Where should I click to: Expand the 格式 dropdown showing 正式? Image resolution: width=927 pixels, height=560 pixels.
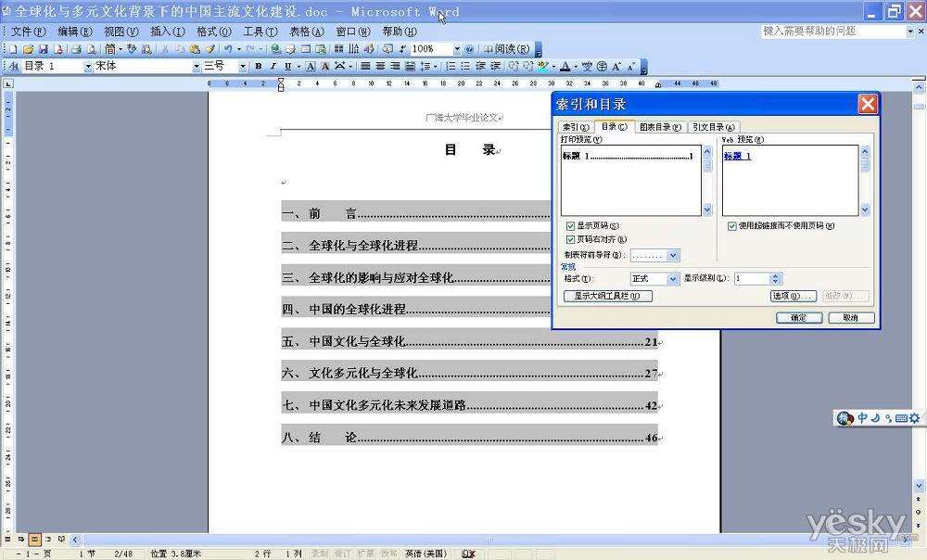pyautogui.click(x=673, y=279)
